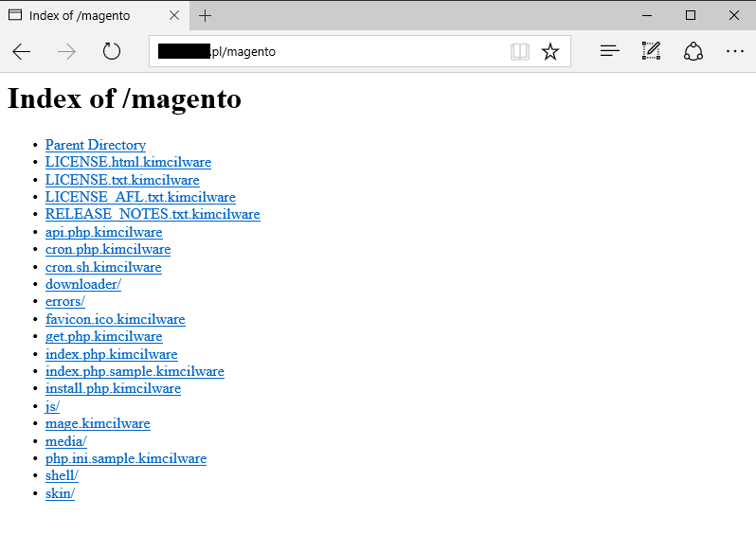This screenshot has width=756, height=552.
Task: Browse into downloader/ folder
Action: coord(83,284)
